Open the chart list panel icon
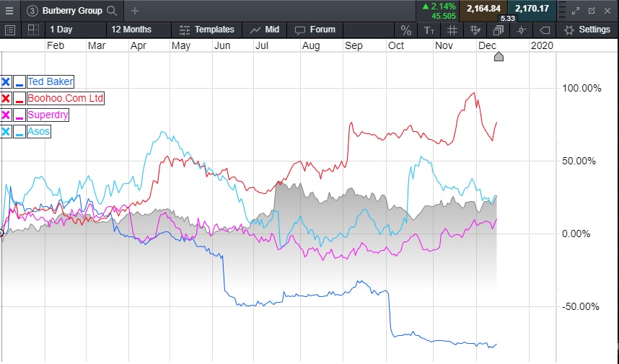619x364 pixels. 10,30
